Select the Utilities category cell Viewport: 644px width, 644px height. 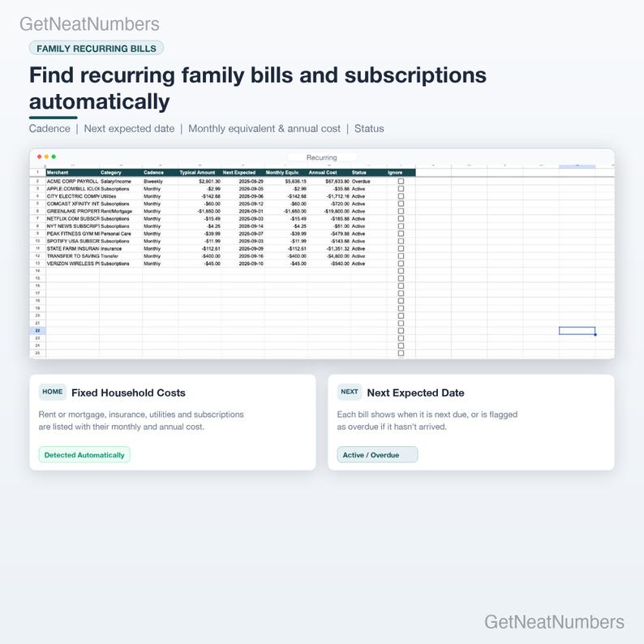point(121,196)
